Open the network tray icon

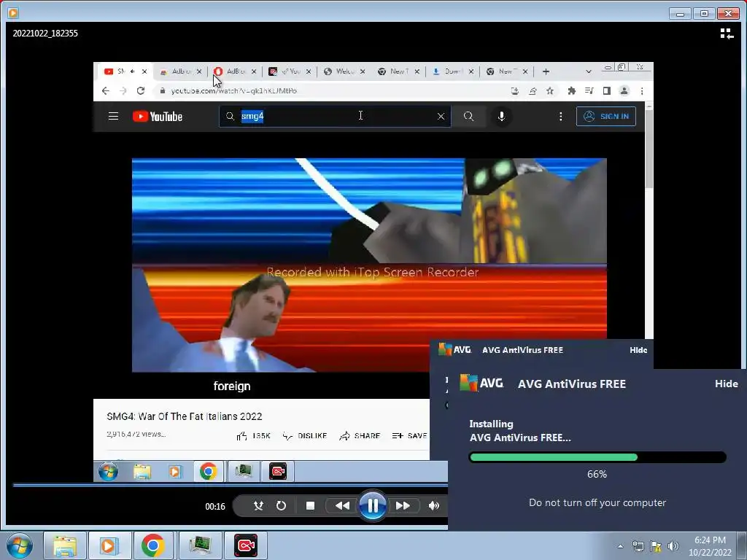point(638,546)
